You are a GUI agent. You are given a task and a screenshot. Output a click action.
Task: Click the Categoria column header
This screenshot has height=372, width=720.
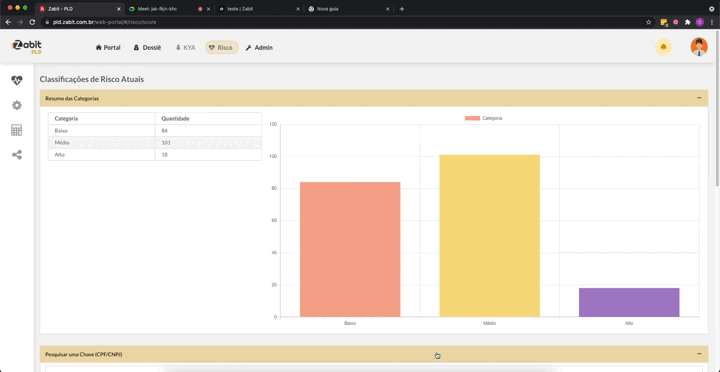coord(101,118)
